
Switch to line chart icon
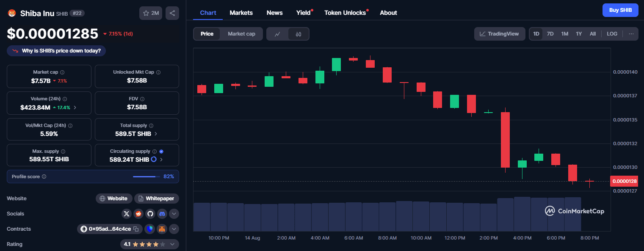click(x=277, y=34)
